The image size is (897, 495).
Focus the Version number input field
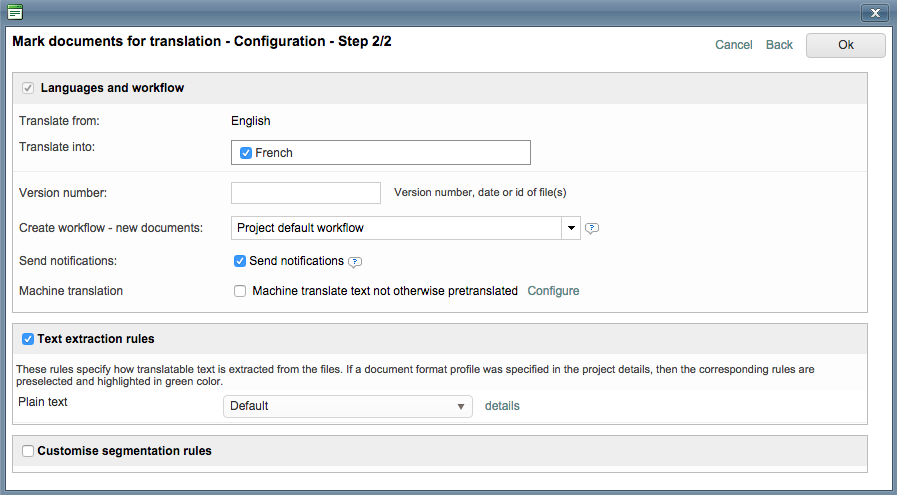(306, 193)
